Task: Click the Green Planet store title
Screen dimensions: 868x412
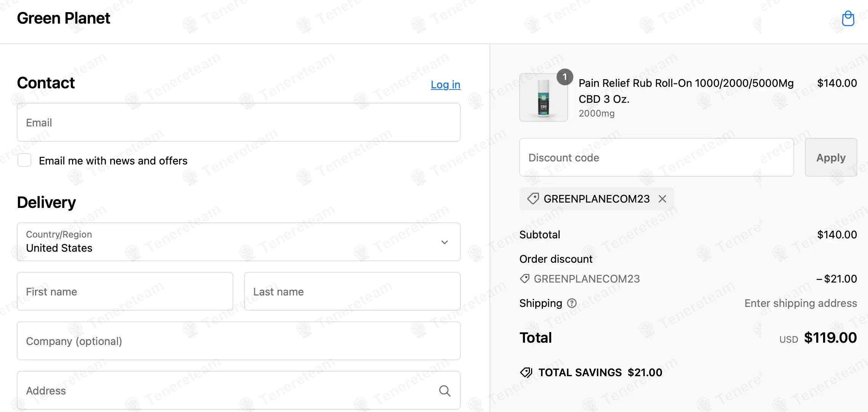Action: tap(64, 18)
